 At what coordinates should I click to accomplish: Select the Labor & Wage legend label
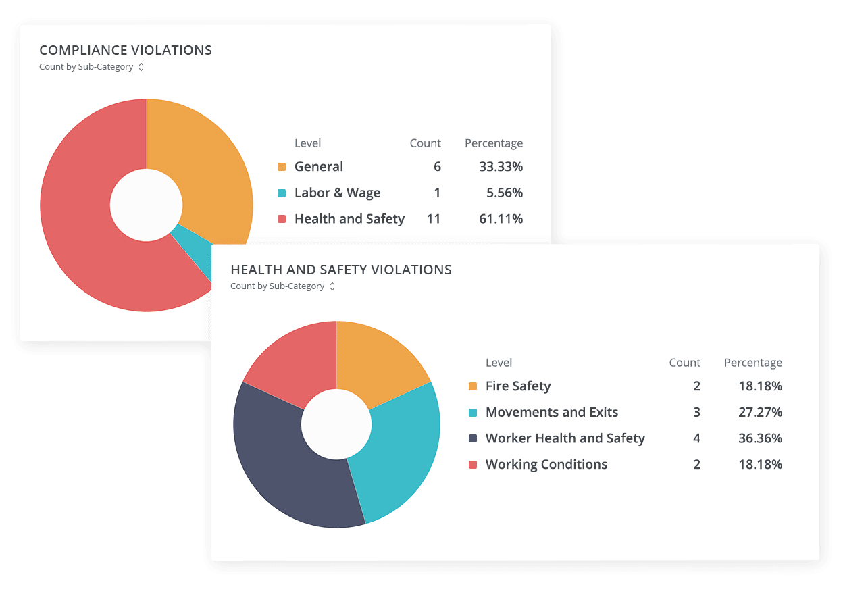click(x=338, y=193)
